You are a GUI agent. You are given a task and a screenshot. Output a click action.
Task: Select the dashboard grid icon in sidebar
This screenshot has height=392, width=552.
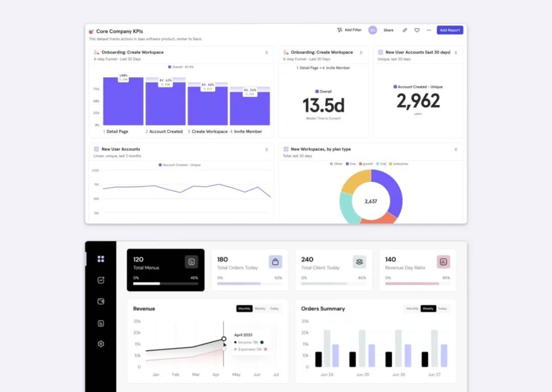tap(101, 259)
